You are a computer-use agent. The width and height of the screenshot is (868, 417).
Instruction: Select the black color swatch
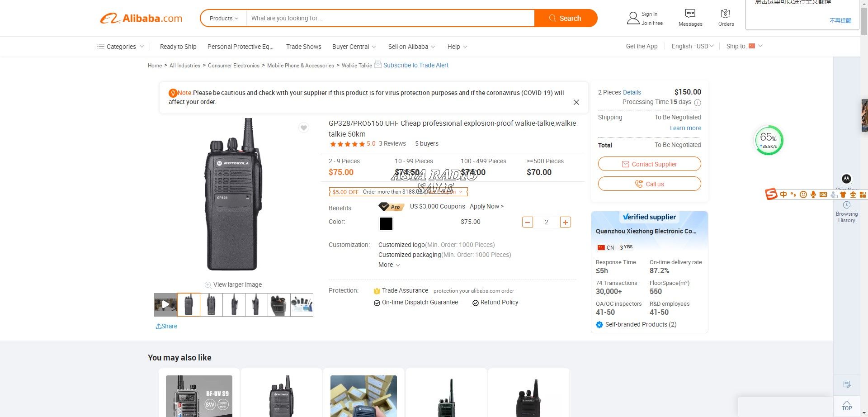click(386, 223)
